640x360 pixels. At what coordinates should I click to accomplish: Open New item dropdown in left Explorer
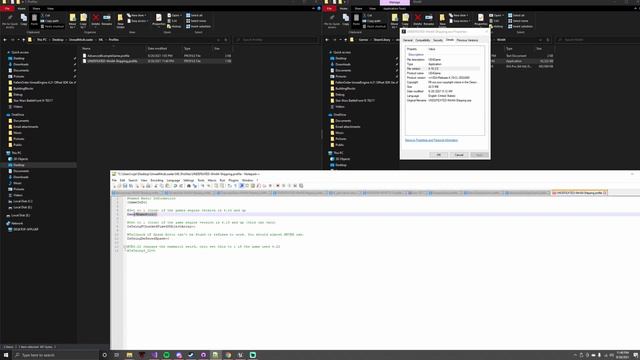coord(137,15)
